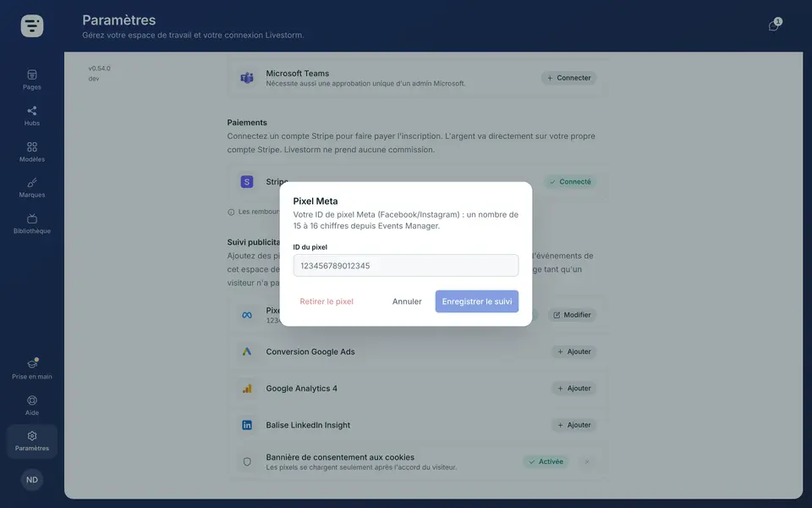This screenshot has height=508, width=812.
Task: Click the refund info circle icon
Action: point(231,212)
